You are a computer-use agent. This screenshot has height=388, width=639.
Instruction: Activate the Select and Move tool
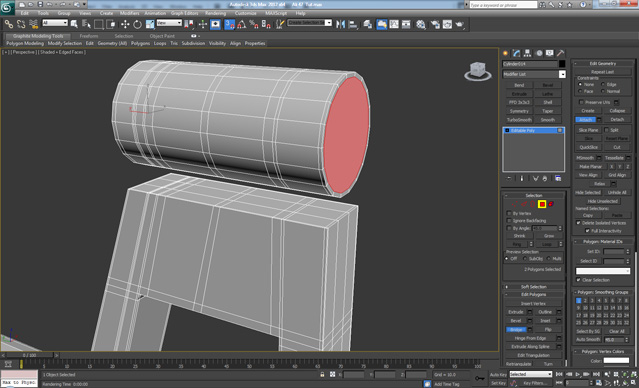[125, 24]
